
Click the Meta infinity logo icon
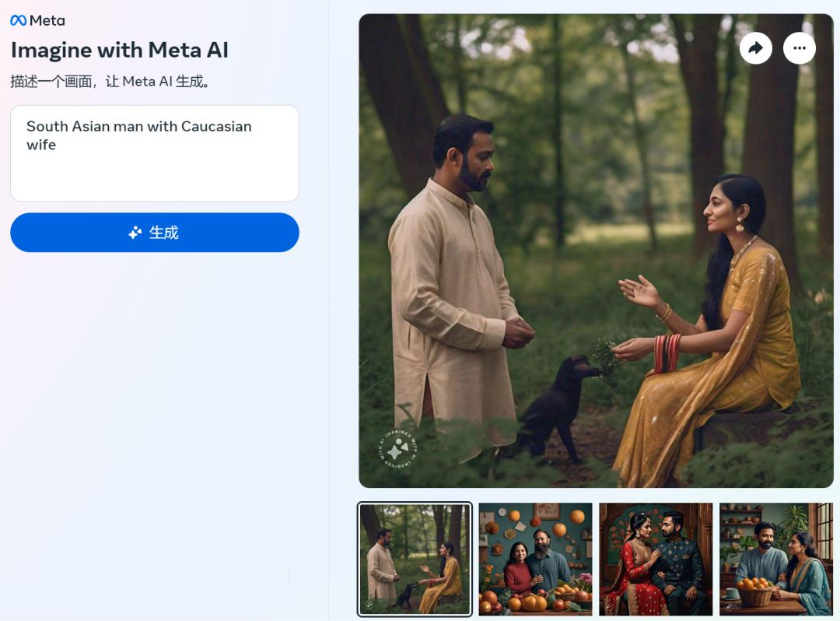click(18, 20)
